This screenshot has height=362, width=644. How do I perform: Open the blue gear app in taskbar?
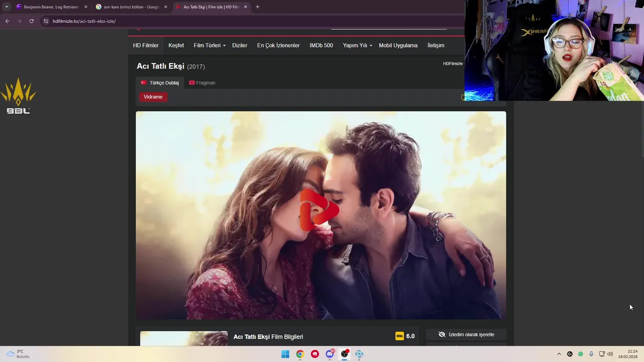click(359, 354)
